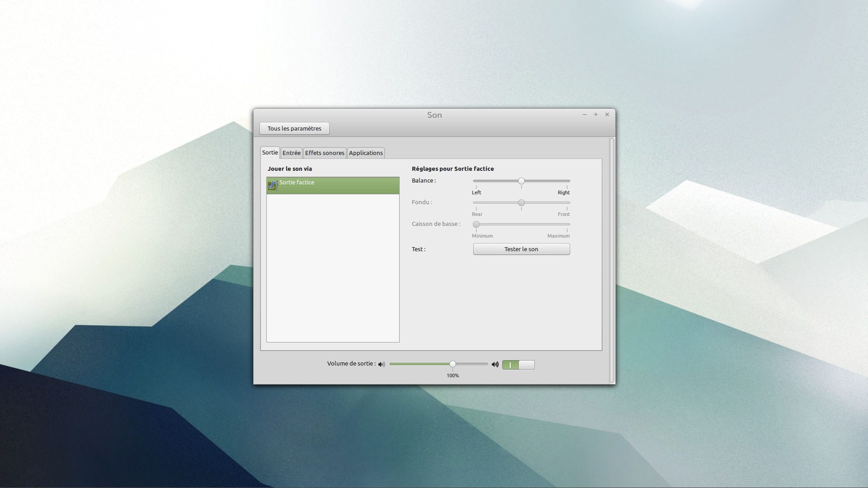The width and height of the screenshot is (868, 488).
Task: Close the Son window
Action: pyautogui.click(x=607, y=115)
